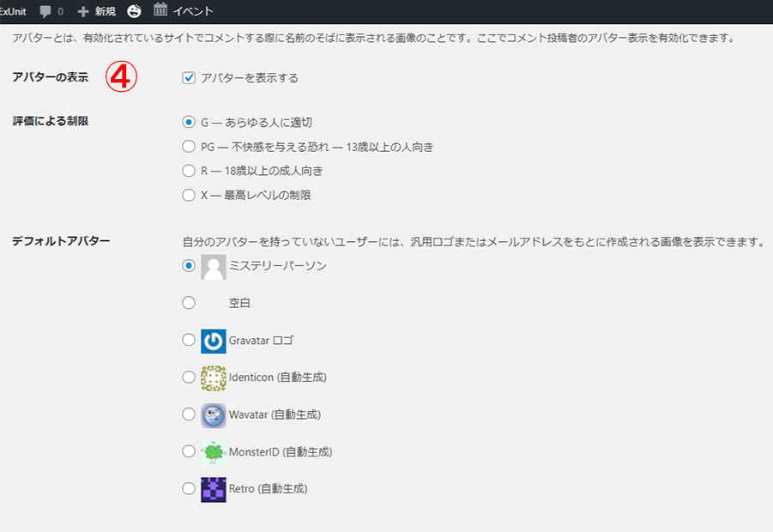Screen dimensions: 773x532
Task: Click the purple Retro avatar icon
Action: pyautogui.click(x=212, y=488)
